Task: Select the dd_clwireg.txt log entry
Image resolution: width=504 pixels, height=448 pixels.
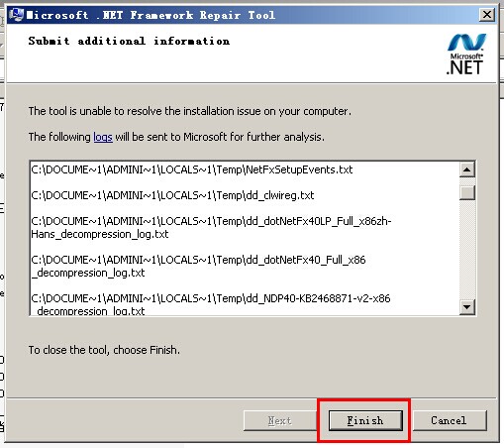Action: (x=172, y=195)
